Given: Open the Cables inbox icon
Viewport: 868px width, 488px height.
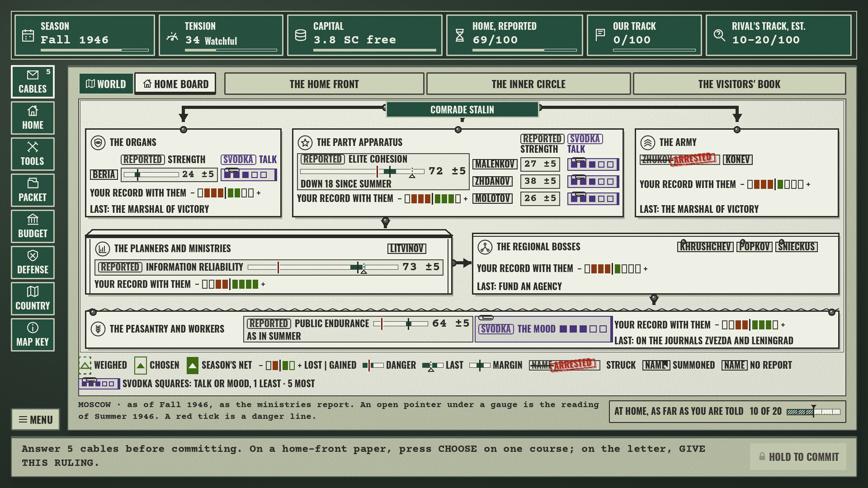Looking at the screenshot, I should click(33, 82).
